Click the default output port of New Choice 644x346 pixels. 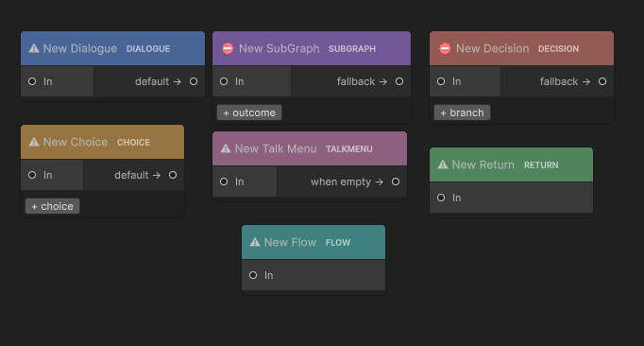pyautogui.click(x=173, y=175)
